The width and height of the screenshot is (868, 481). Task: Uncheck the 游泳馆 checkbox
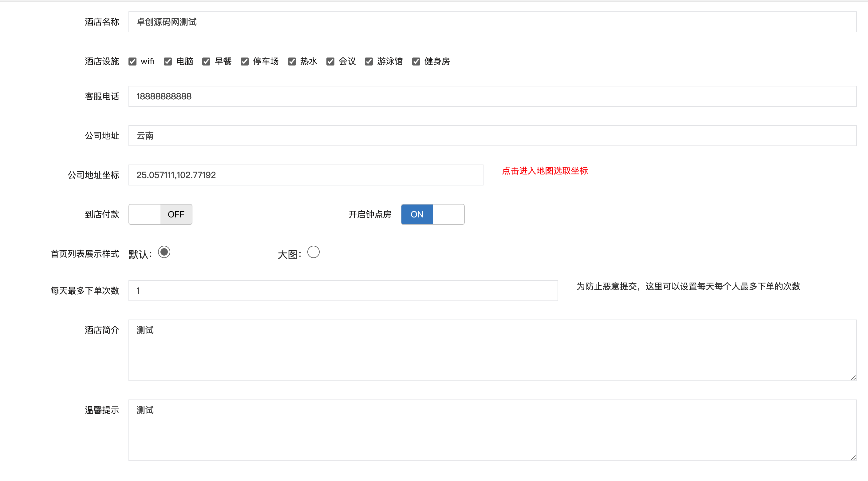[369, 61]
